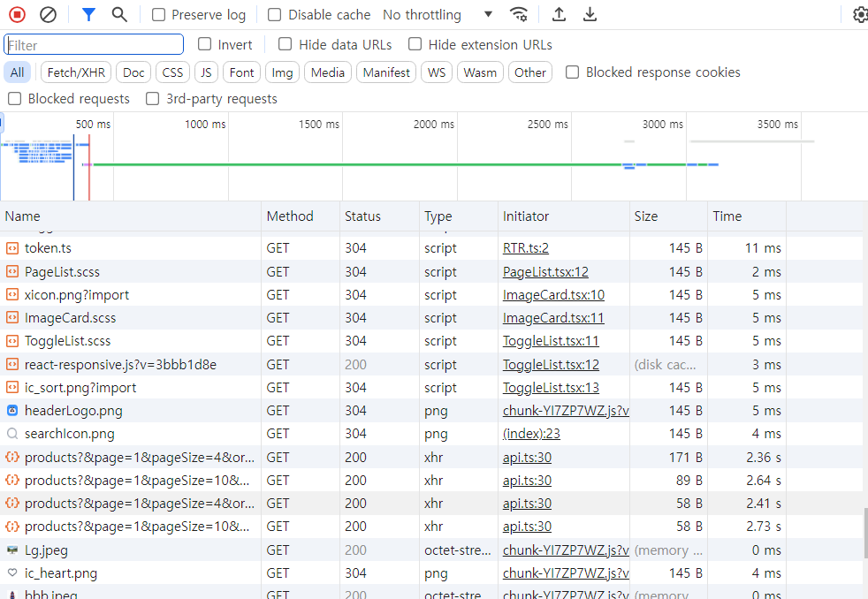Filter by Fetch/XHR requests

point(76,72)
